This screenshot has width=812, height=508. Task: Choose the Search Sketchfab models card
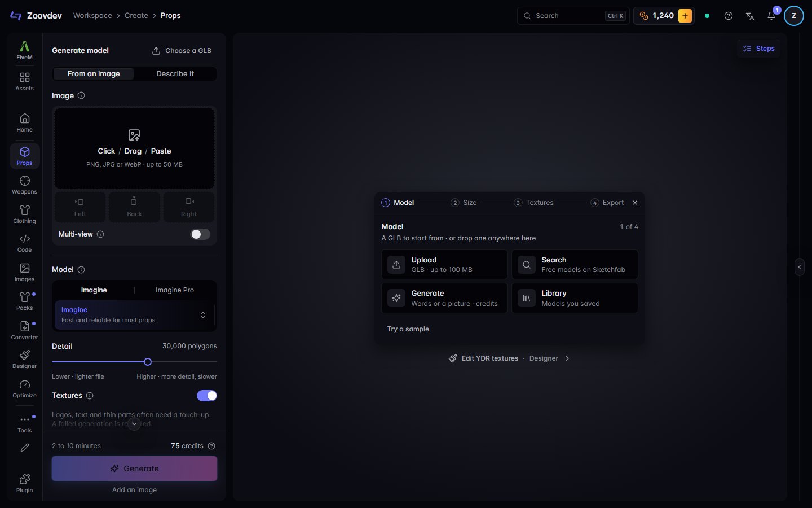(x=575, y=265)
